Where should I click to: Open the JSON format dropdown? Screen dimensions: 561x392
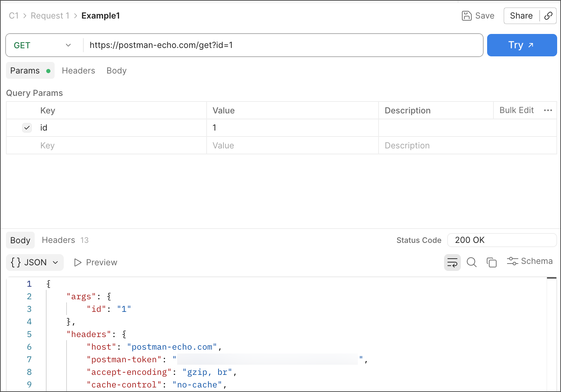(x=35, y=262)
